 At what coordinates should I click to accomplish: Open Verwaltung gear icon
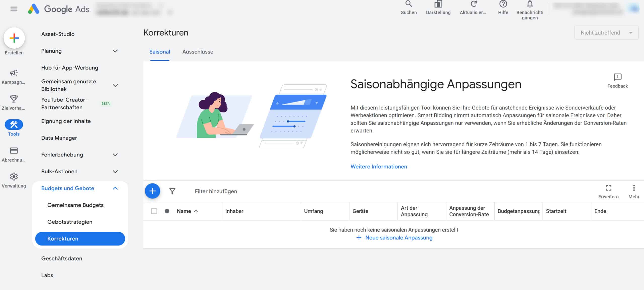14,177
